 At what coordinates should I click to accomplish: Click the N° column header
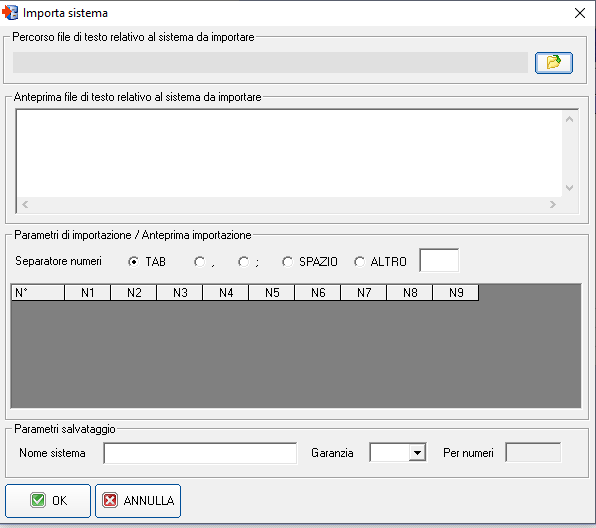point(38,293)
